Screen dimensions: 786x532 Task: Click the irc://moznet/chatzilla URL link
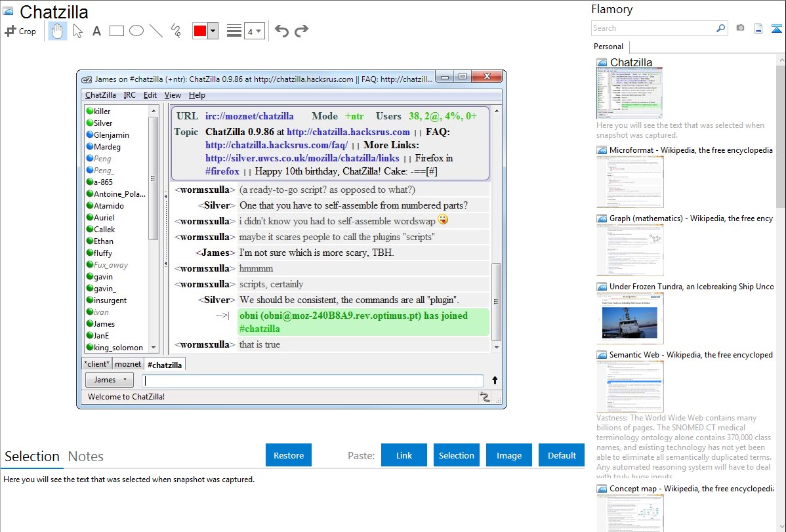pyautogui.click(x=249, y=116)
